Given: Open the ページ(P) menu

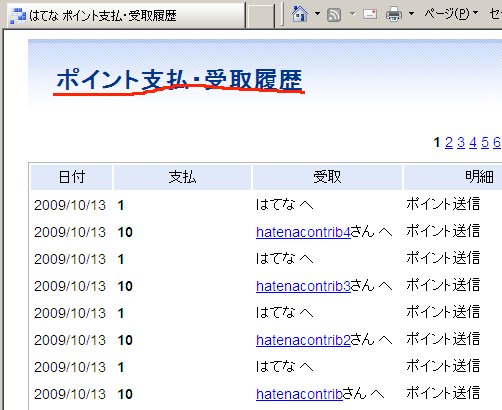Looking at the screenshot, I should [x=451, y=14].
